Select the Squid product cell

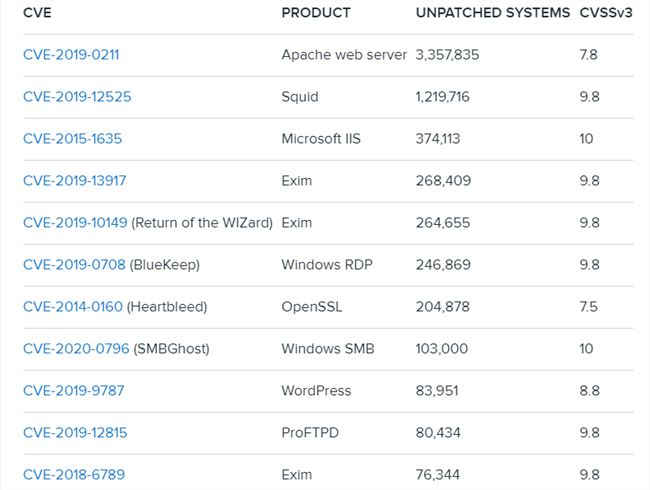tap(300, 97)
